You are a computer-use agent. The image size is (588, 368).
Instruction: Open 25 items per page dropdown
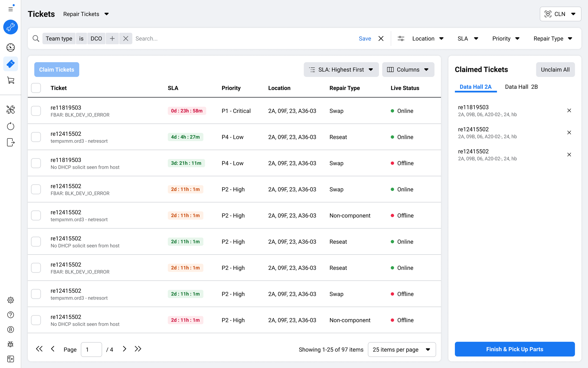pyautogui.click(x=401, y=349)
